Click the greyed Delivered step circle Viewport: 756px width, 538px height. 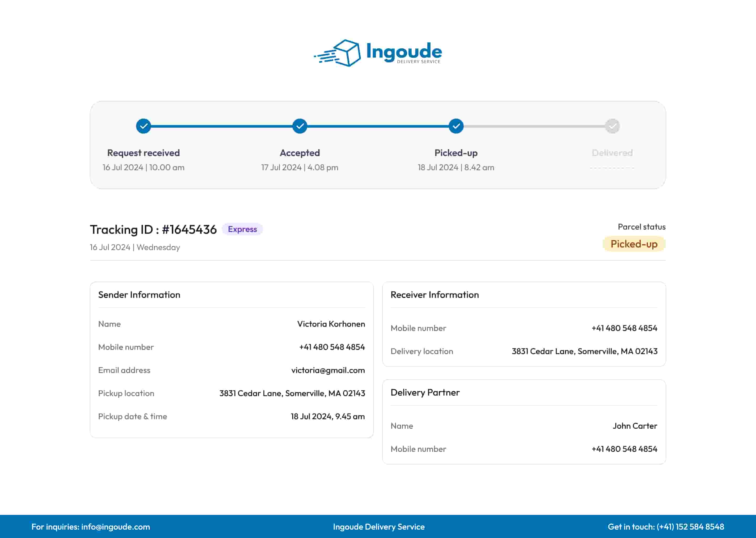tap(612, 126)
